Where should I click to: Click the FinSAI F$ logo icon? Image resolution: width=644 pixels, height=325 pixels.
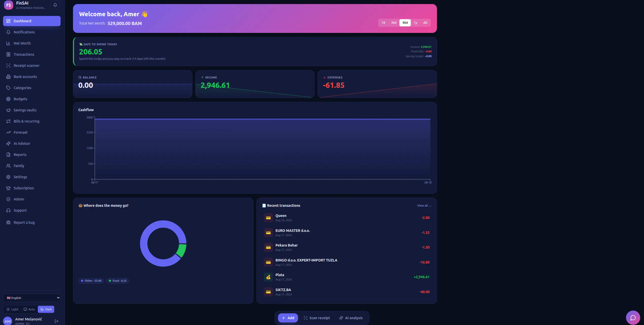[x=8, y=5]
